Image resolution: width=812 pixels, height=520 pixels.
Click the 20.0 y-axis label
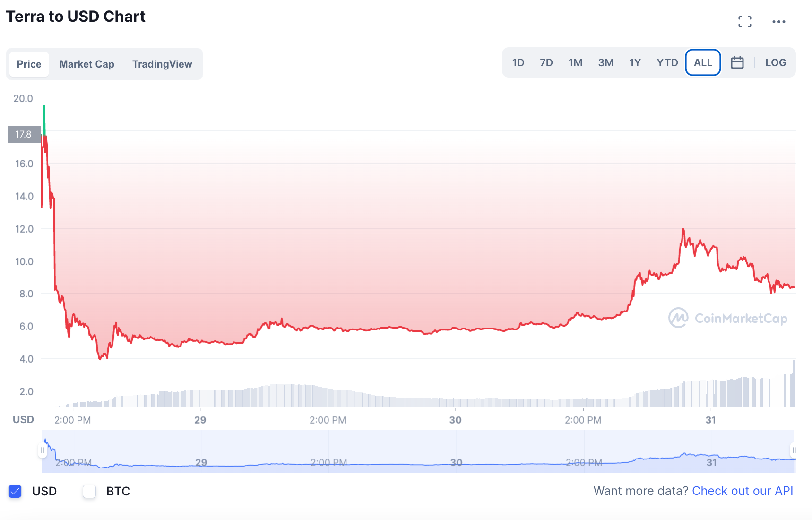point(23,98)
